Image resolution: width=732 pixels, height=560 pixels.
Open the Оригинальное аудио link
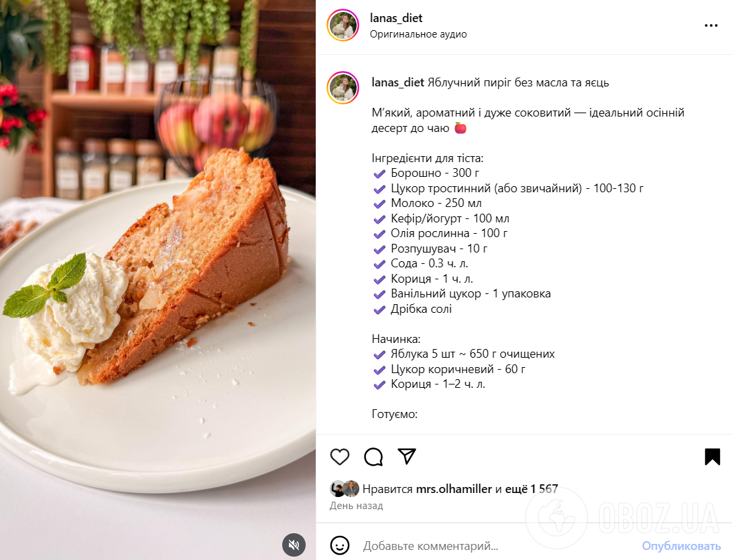(418, 34)
